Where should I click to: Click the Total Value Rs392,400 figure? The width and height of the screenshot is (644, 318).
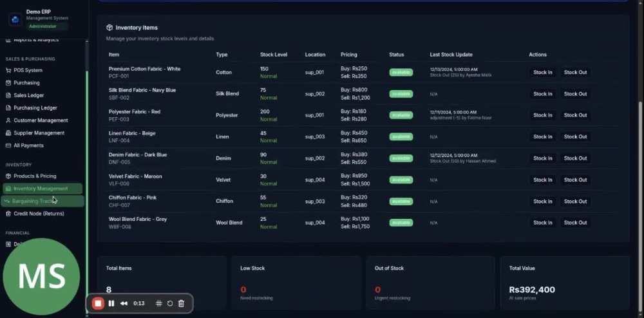532,290
